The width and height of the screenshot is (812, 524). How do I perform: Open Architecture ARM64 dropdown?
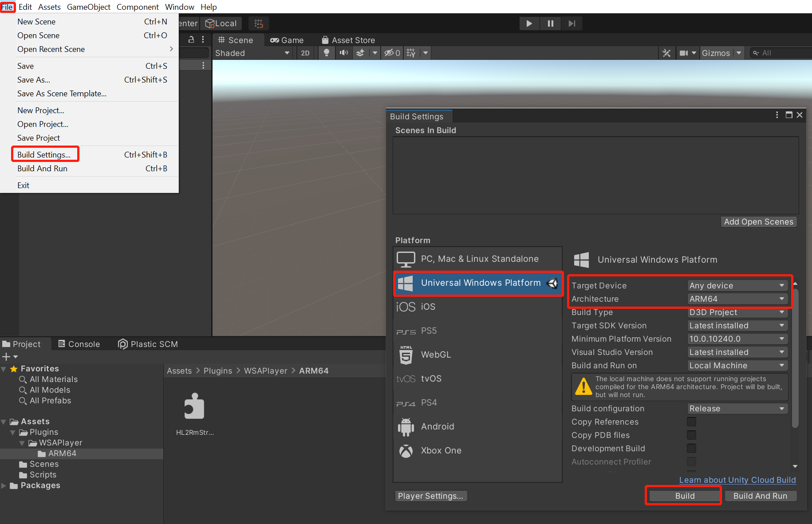click(737, 299)
